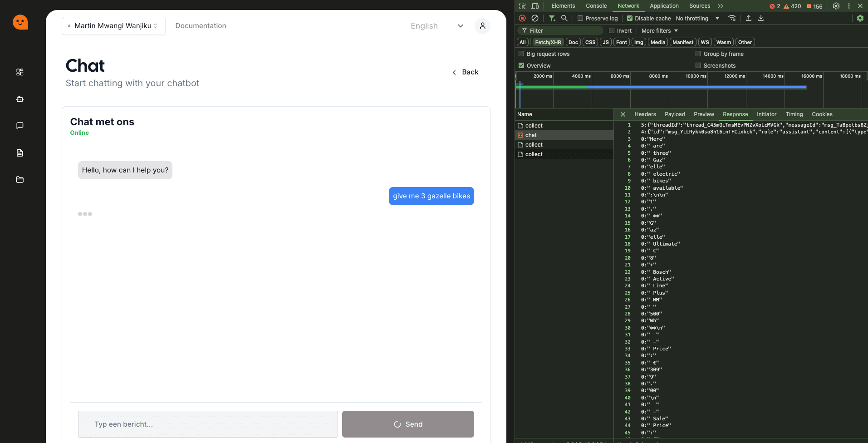Click the network overview timeline bar
The image size is (868, 443).
(x=662, y=87)
